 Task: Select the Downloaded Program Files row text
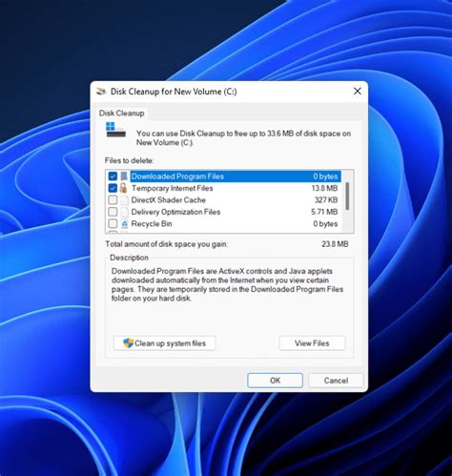point(177,176)
